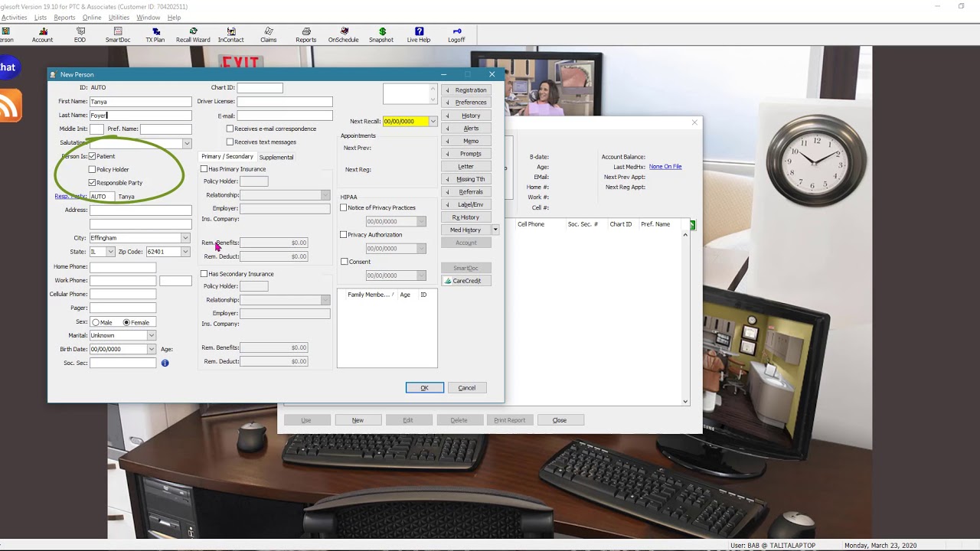Open the Utilities menu
The image size is (980, 551).
pos(119,18)
